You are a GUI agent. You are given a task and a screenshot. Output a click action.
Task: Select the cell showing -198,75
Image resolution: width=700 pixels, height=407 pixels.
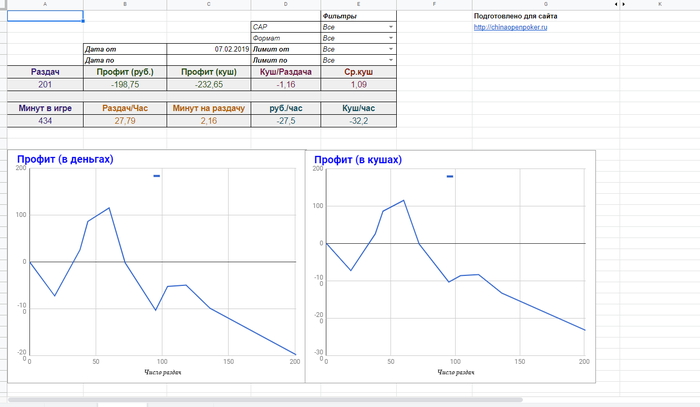pos(125,85)
